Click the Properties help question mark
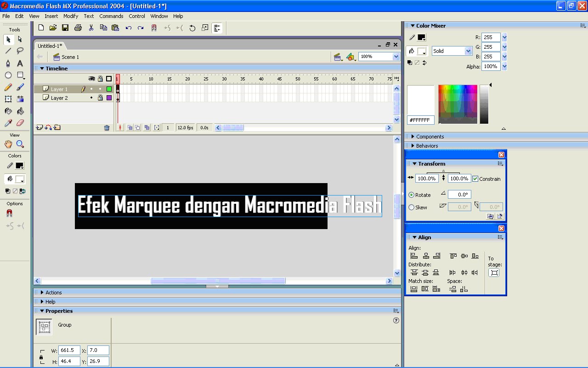Viewport: 588px width, 368px height. pos(396,321)
